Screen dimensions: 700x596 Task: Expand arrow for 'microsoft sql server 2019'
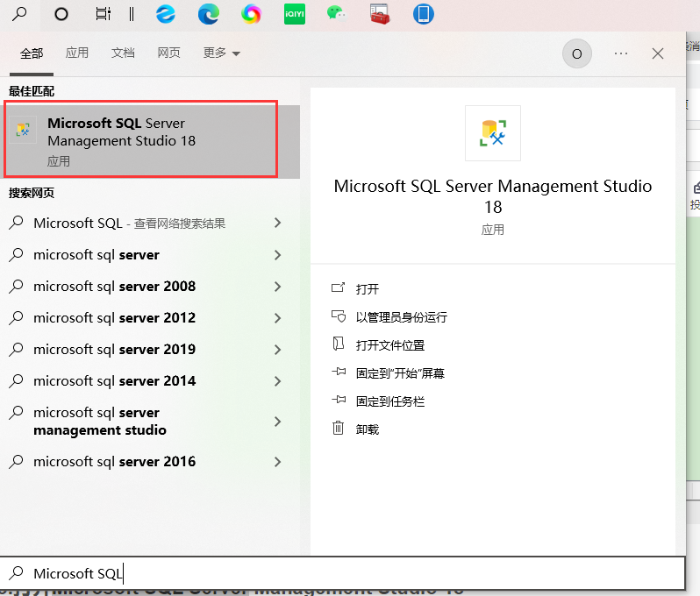[x=278, y=350]
